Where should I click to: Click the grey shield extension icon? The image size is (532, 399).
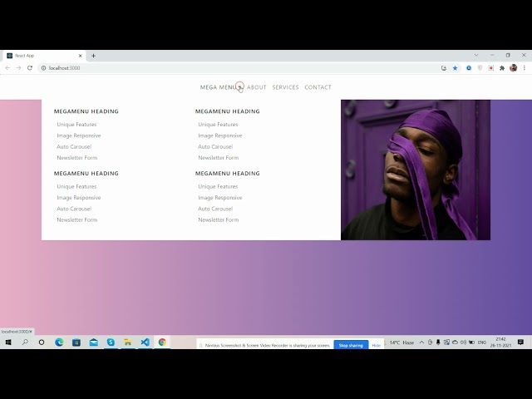coord(480,68)
